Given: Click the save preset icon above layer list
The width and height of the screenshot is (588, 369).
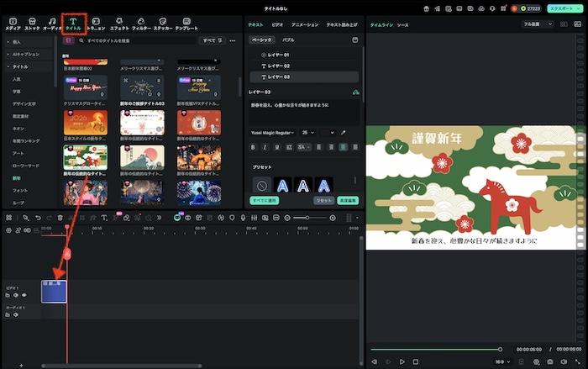Looking at the screenshot, I should (x=354, y=40).
